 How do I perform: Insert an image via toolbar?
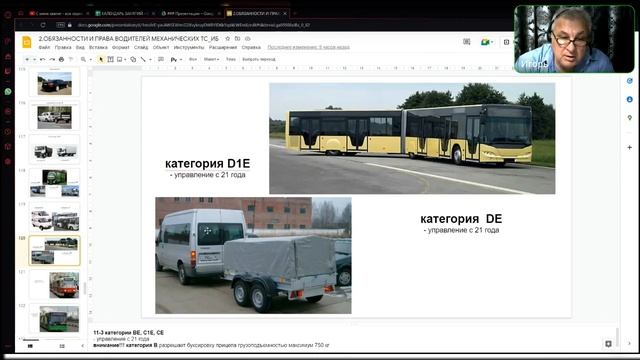120,60
